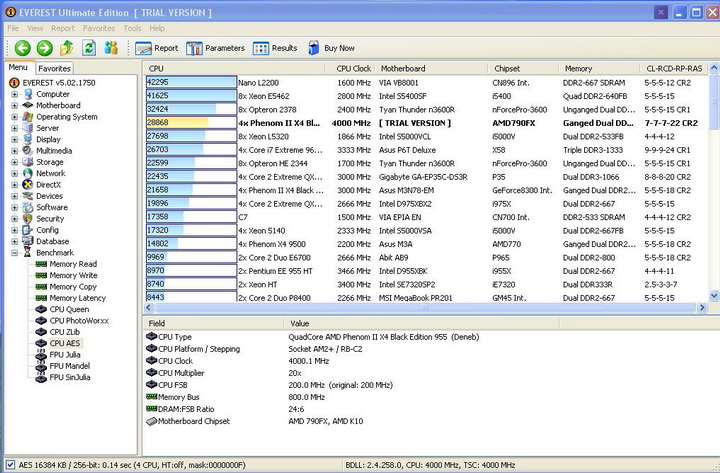Click the users icon in the toolbar

tap(111, 48)
